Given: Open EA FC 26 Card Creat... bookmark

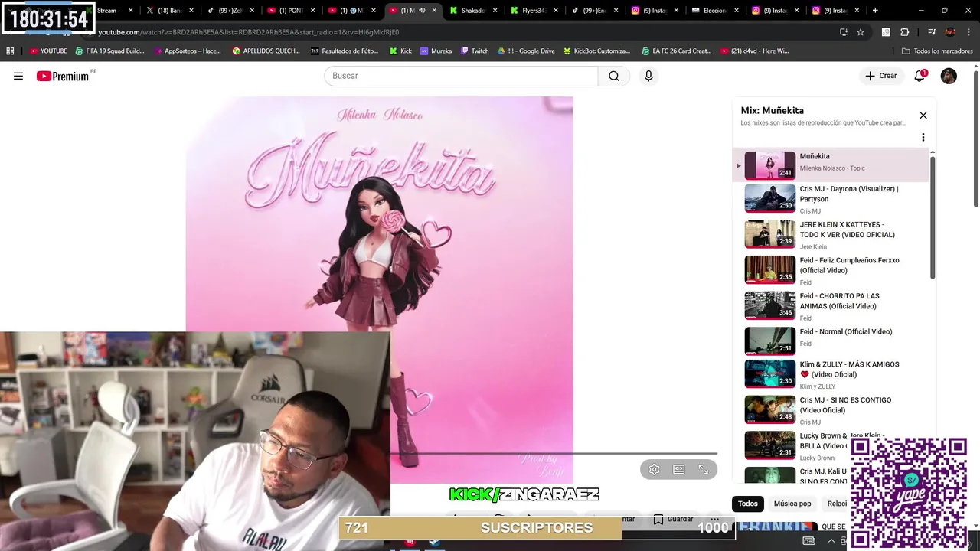Looking at the screenshot, I should [677, 51].
